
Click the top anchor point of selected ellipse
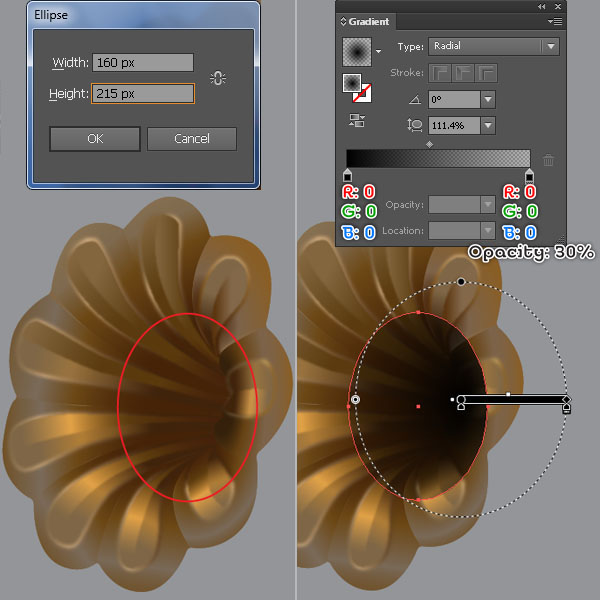(x=419, y=313)
